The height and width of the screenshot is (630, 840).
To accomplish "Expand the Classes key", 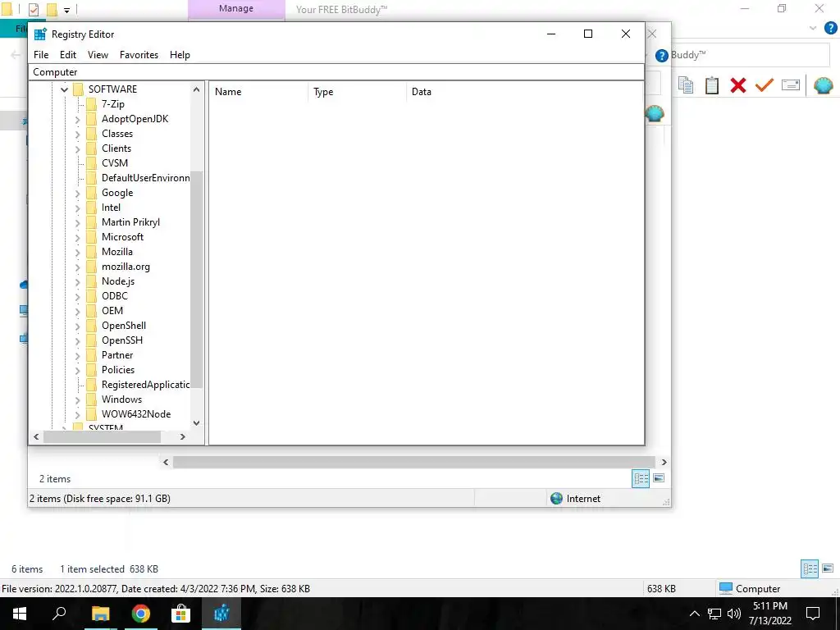I will (78, 134).
